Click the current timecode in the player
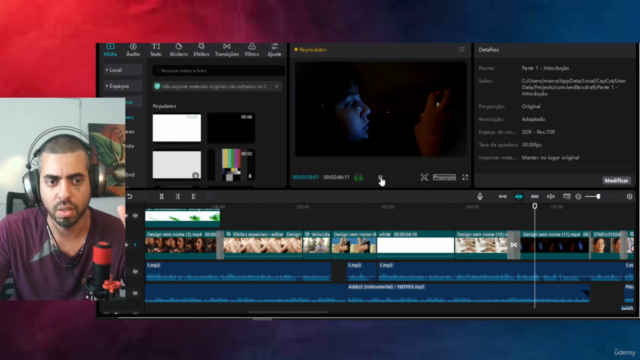This screenshot has width=640, height=360. (x=305, y=177)
